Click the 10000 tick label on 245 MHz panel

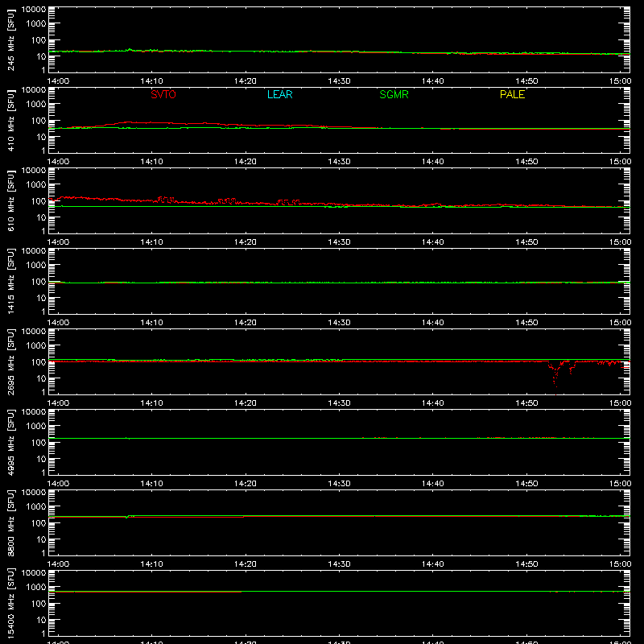pos(34,10)
